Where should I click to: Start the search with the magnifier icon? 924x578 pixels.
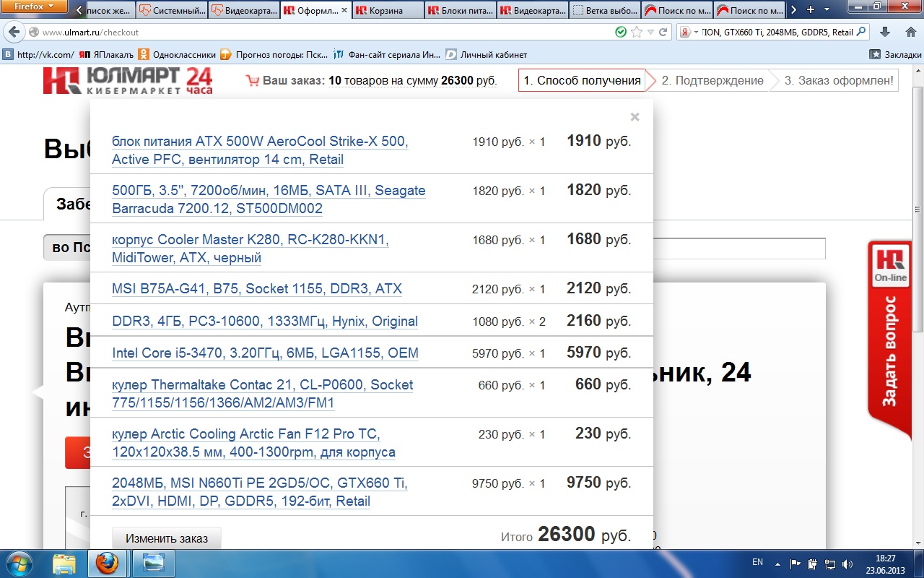pos(862,33)
